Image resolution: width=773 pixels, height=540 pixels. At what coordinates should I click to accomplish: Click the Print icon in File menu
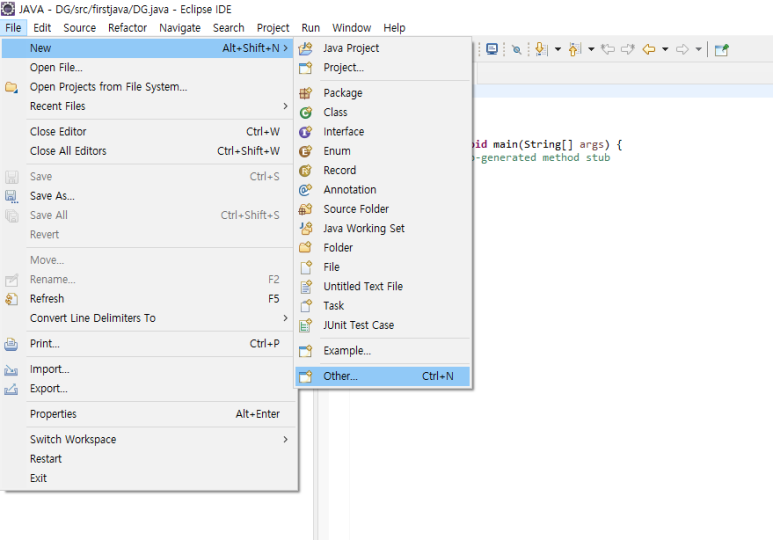11,344
